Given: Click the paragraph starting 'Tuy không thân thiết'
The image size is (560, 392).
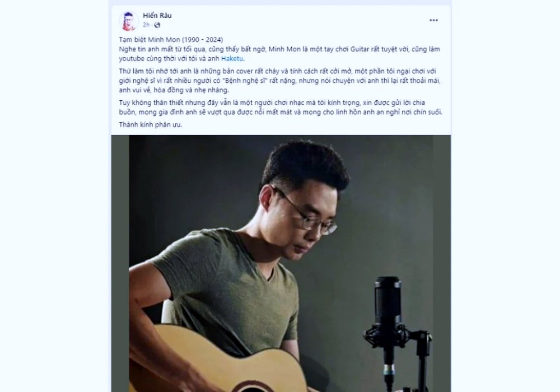Looking at the screenshot, I should [281, 108].
